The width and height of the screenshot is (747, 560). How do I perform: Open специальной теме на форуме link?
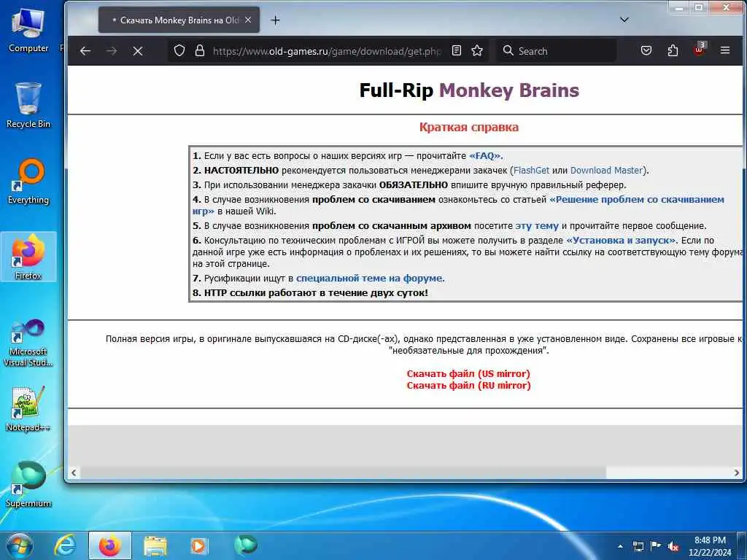click(369, 279)
